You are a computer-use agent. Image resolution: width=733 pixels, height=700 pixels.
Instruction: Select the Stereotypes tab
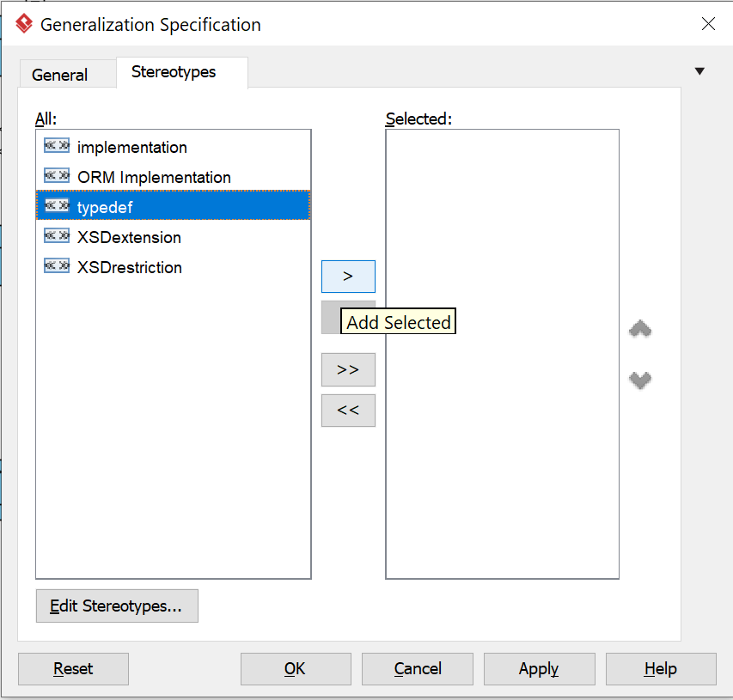click(x=174, y=72)
